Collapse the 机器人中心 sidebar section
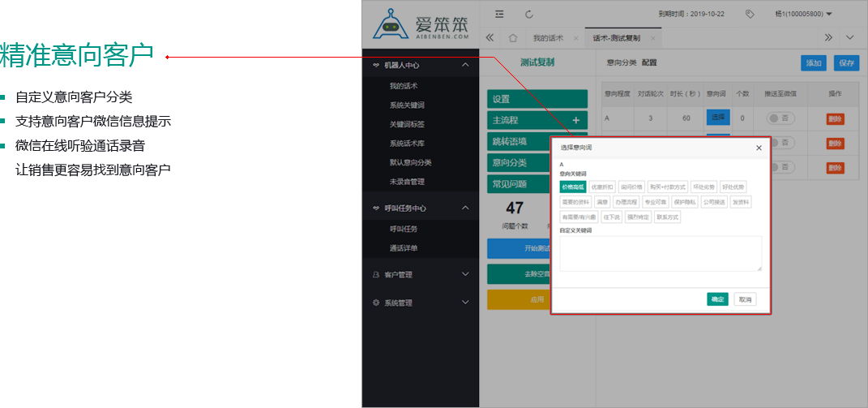Image resolution: width=868 pixels, height=408 pixels. 421,65
